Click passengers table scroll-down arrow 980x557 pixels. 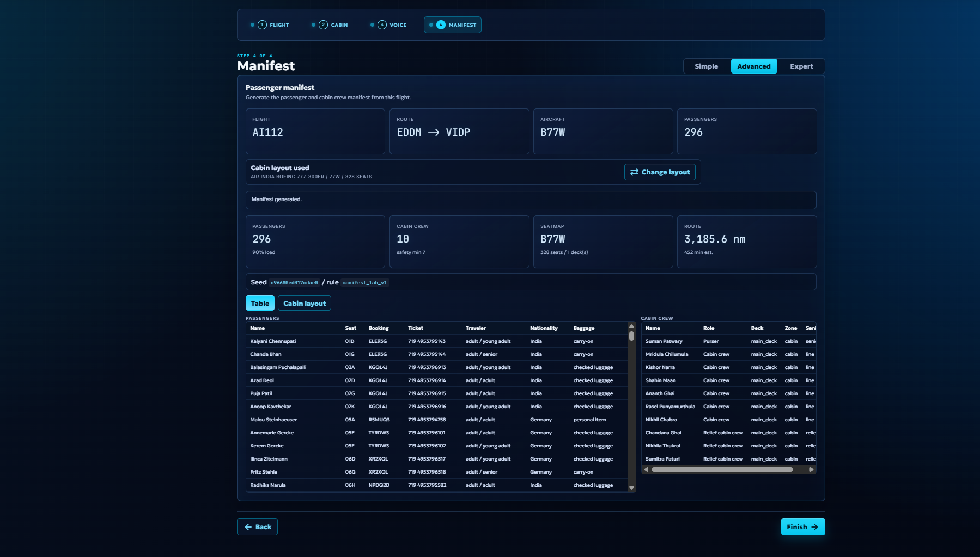(x=631, y=488)
